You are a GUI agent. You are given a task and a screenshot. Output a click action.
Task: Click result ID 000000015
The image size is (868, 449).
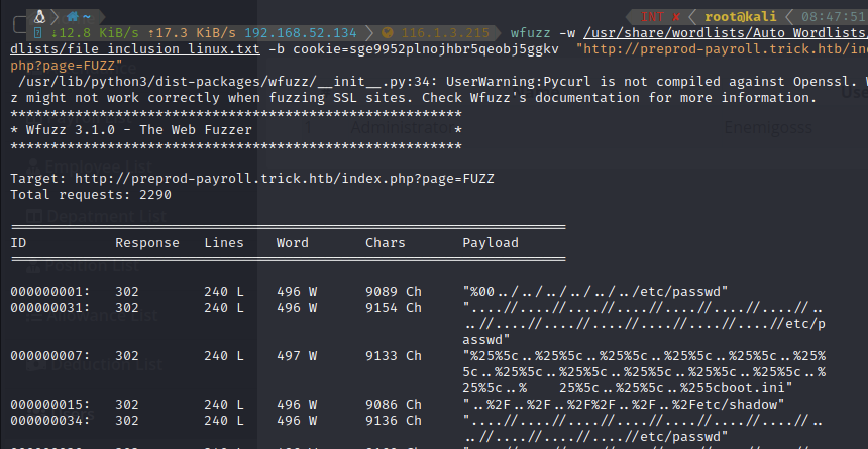pos(50,405)
